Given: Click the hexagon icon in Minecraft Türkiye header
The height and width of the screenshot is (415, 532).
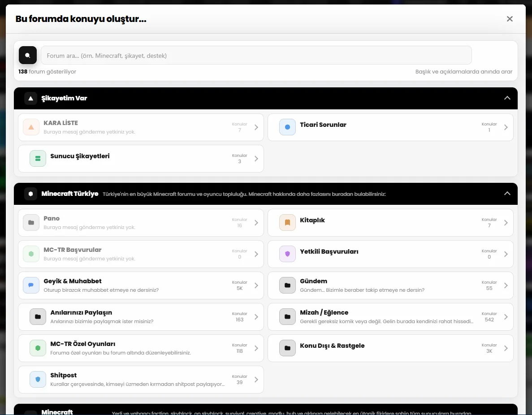Looking at the screenshot, I should (31, 194).
